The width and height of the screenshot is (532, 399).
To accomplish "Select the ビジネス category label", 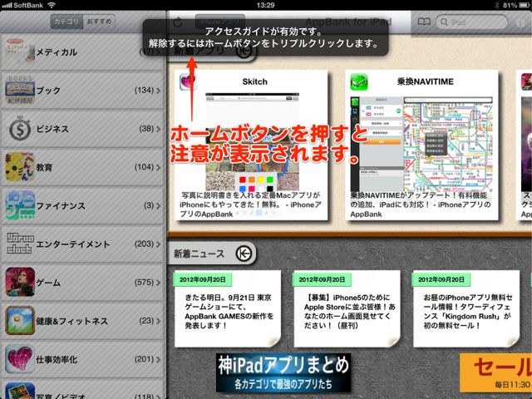I will click(x=52, y=129).
